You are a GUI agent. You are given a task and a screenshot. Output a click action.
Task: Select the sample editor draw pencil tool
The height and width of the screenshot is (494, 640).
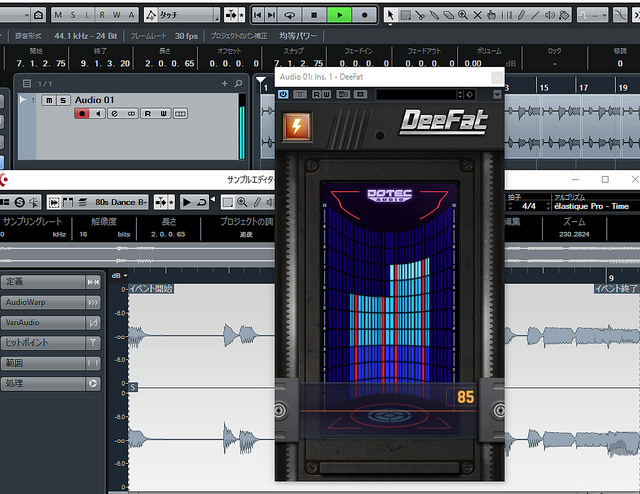[257, 202]
